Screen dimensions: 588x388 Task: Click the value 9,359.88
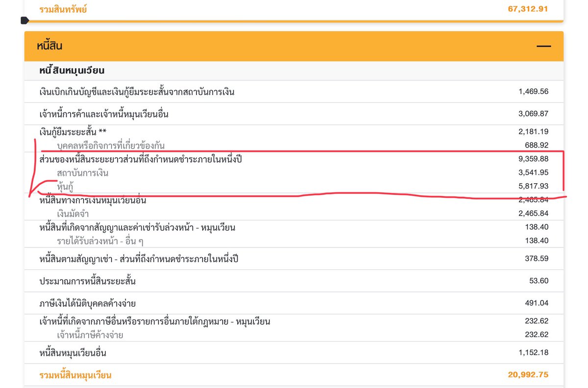tap(533, 160)
